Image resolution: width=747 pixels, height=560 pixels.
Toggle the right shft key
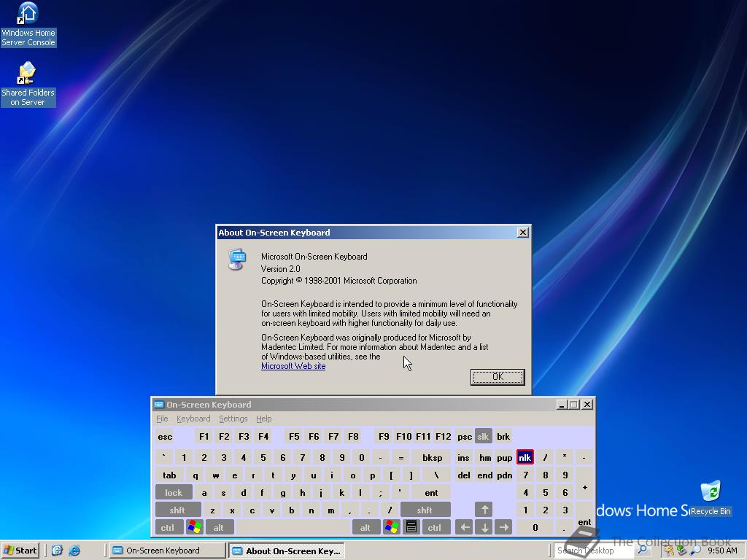pos(425,510)
